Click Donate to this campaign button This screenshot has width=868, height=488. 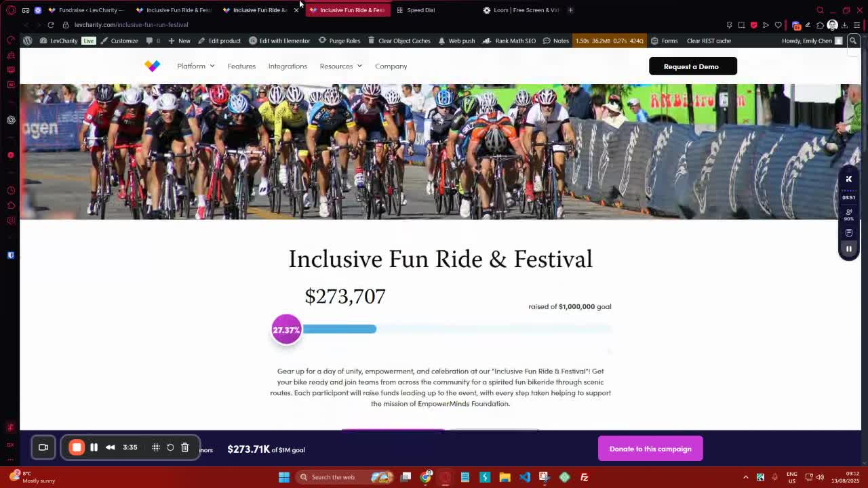click(650, 449)
